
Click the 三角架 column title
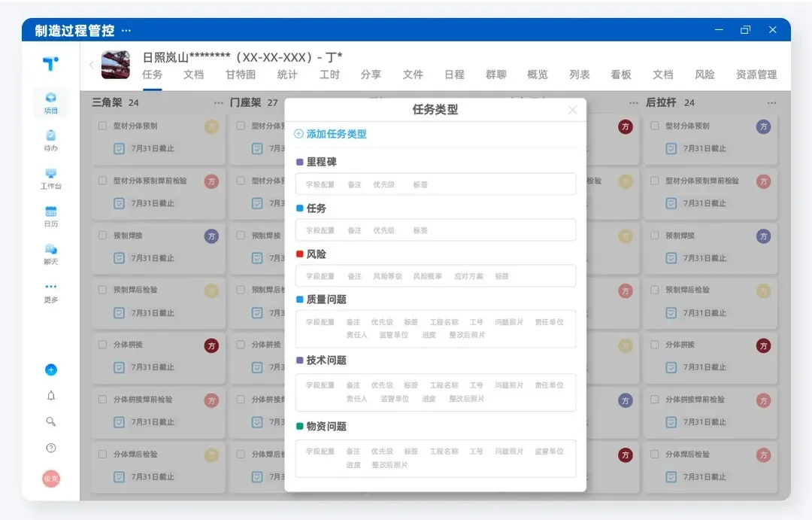(x=108, y=102)
